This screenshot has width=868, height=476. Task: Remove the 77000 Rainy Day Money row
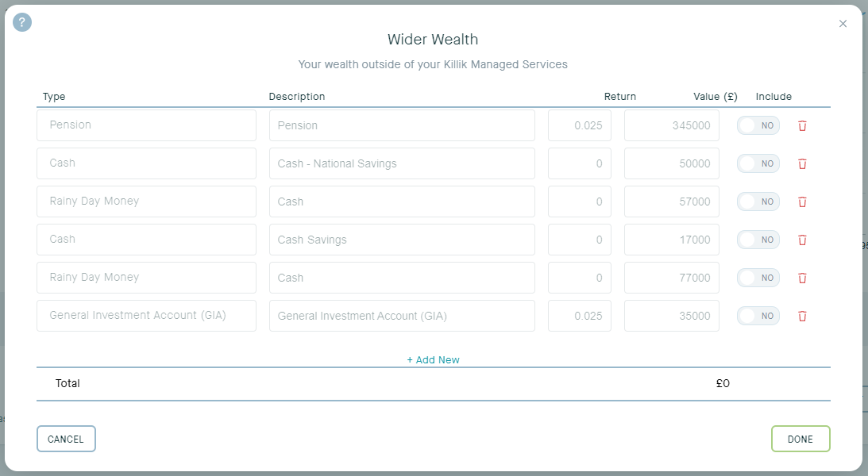click(x=802, y=278)
